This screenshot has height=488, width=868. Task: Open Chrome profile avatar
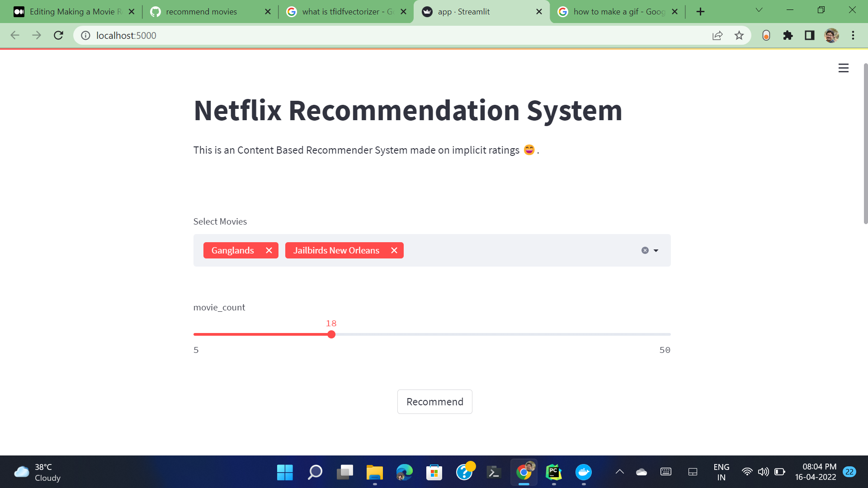(831, 35)
